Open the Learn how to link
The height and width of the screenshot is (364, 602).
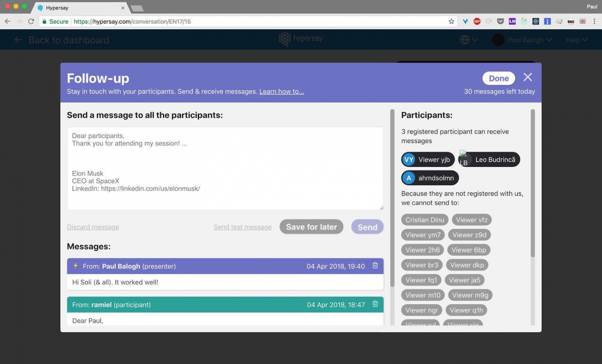(x=281, y=91)
